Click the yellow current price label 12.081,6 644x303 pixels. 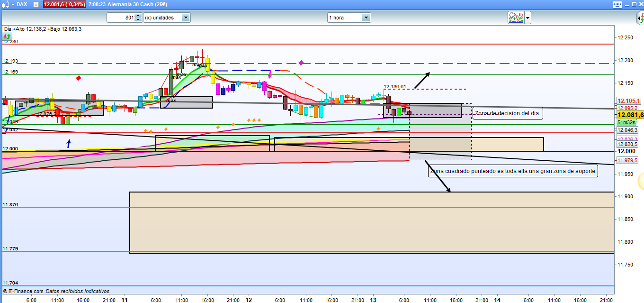point(630,115)
